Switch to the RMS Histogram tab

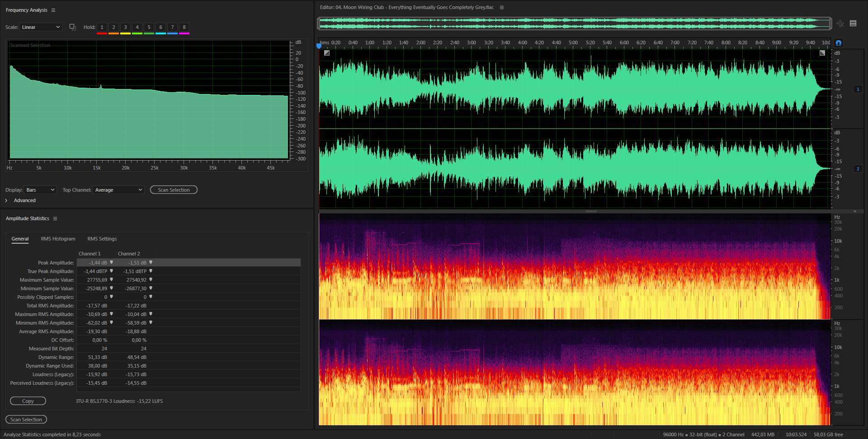58,239
